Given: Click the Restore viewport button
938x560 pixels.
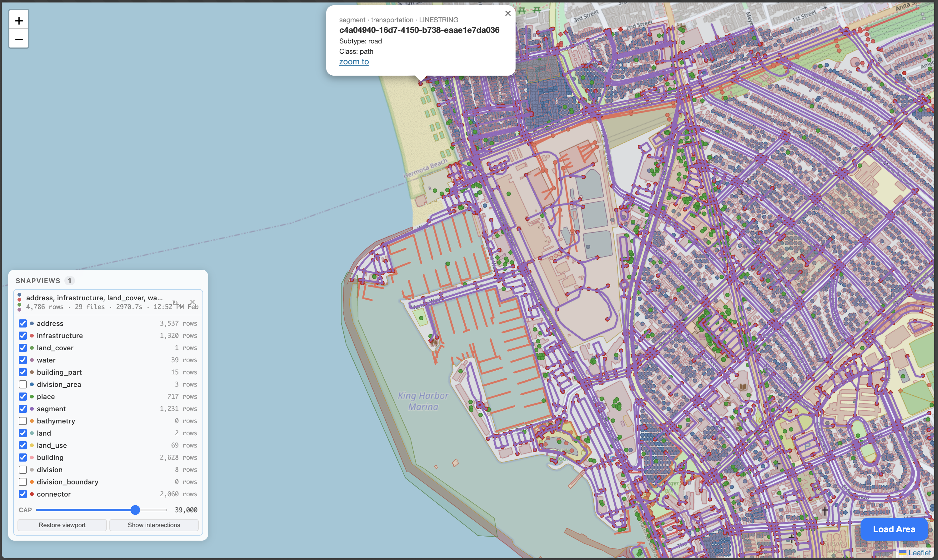Looking at the screenshot, I should click(x=62, y=525).
